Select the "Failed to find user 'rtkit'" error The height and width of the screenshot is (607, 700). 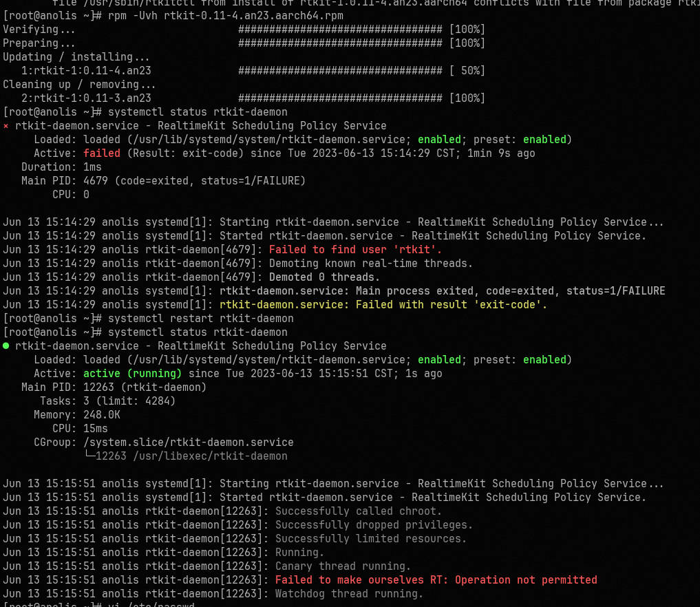pyautogui.click(x=355, y=250)
